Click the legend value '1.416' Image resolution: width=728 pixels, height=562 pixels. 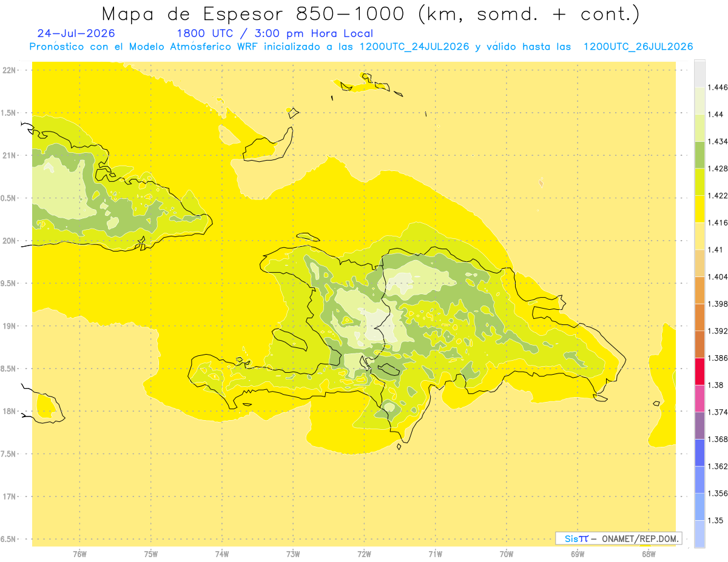click(x=717, y=222)
